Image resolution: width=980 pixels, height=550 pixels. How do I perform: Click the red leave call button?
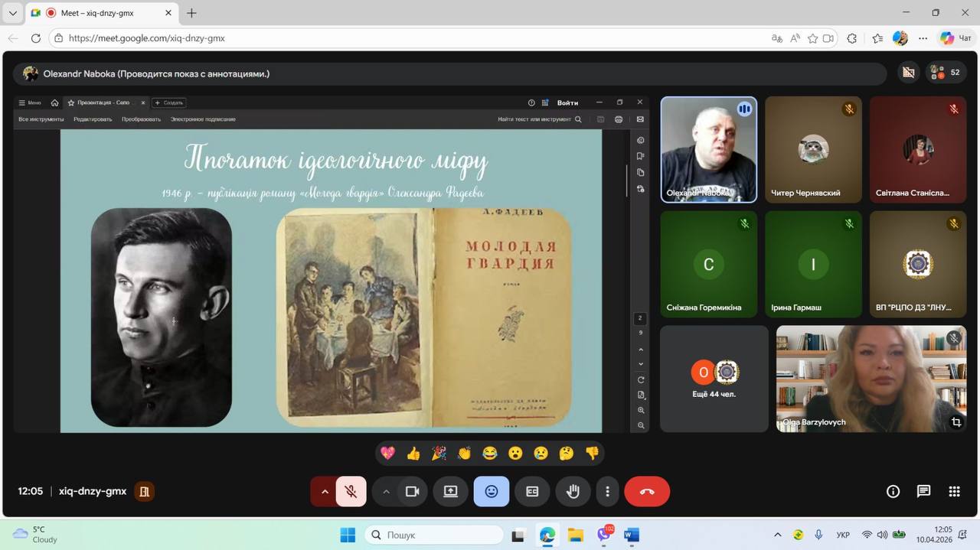click(x=647, y=492)
